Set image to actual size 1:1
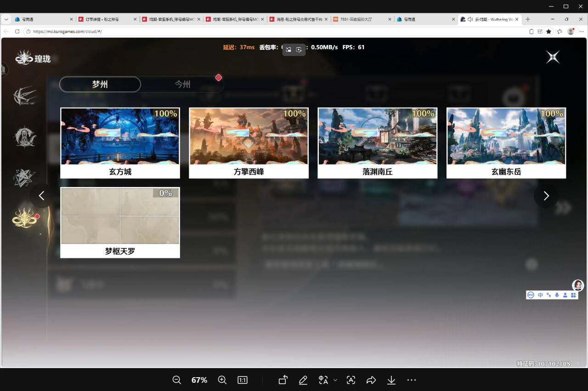588x391 pixels. tap(243, 380)
